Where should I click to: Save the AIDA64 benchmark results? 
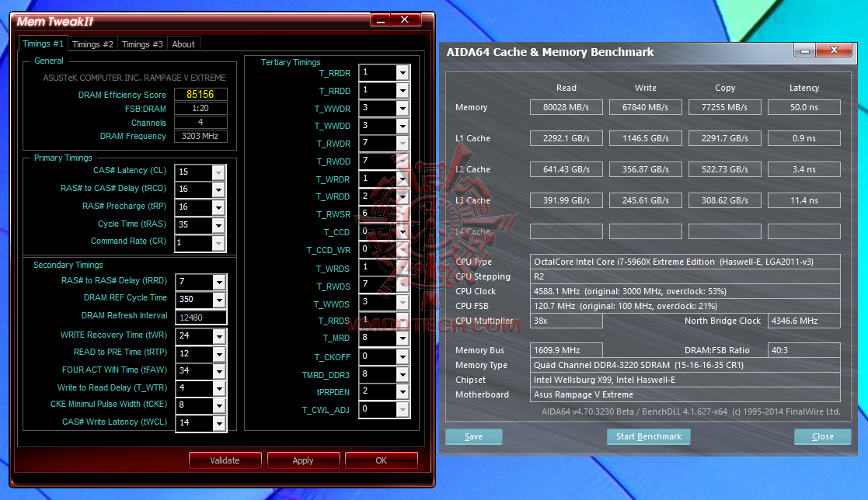[473, 436]
